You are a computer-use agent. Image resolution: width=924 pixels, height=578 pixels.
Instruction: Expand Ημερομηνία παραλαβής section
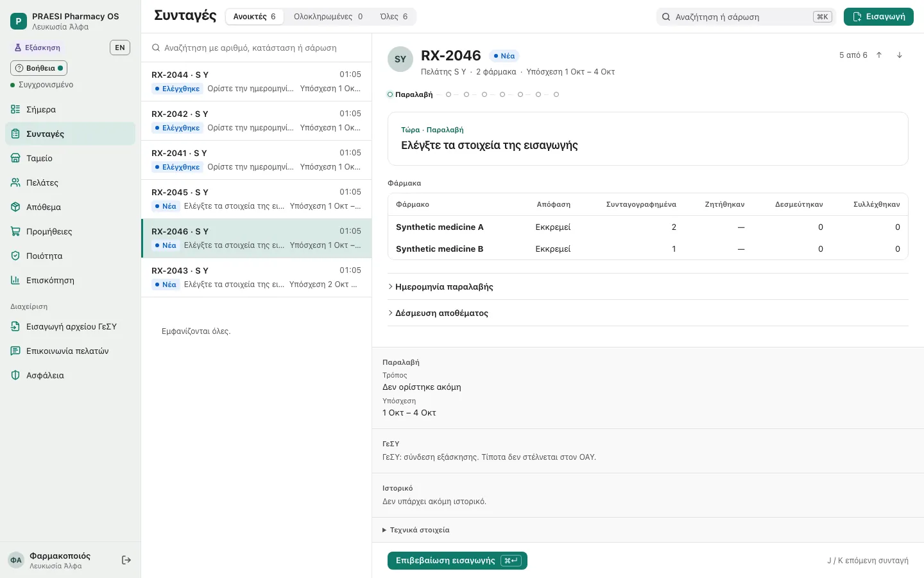pyautogui.click(x=648, y=286)
